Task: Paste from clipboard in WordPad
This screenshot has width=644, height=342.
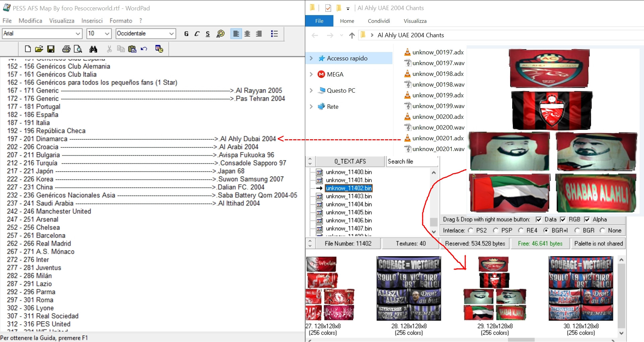Action: pyautogui.click(x=132, y=49)
